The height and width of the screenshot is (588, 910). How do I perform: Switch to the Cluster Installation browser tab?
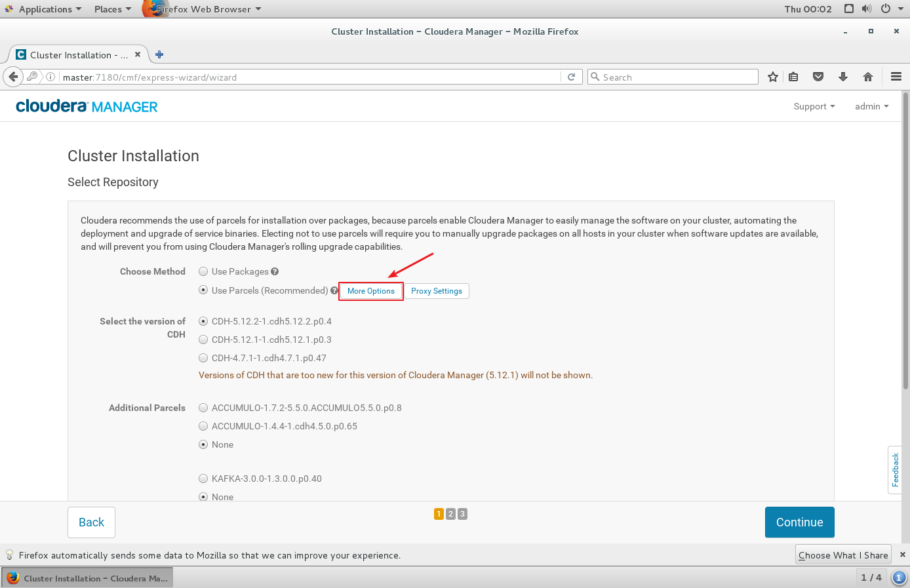(x=78, y=54)
